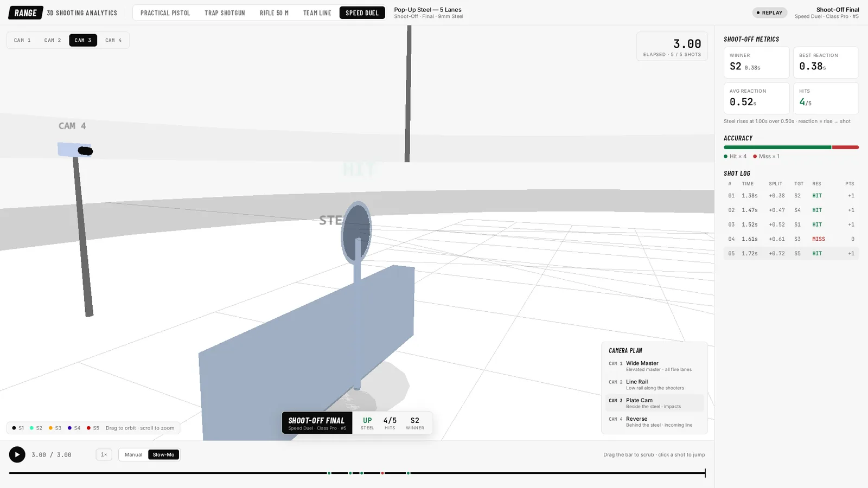Screen dimensions: 868x488
Task: Choose Wide Master in Camera Plan
Action: coord(654,366)
